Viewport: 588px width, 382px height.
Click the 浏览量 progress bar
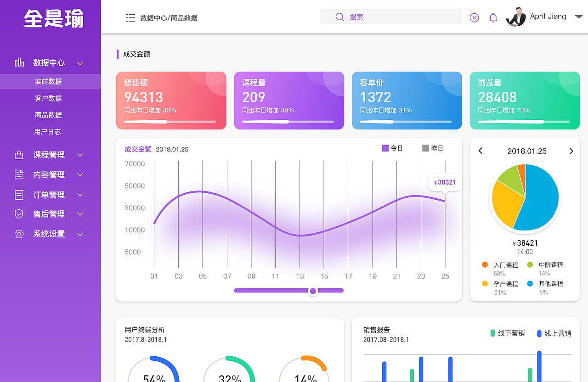tap(524, 122)
